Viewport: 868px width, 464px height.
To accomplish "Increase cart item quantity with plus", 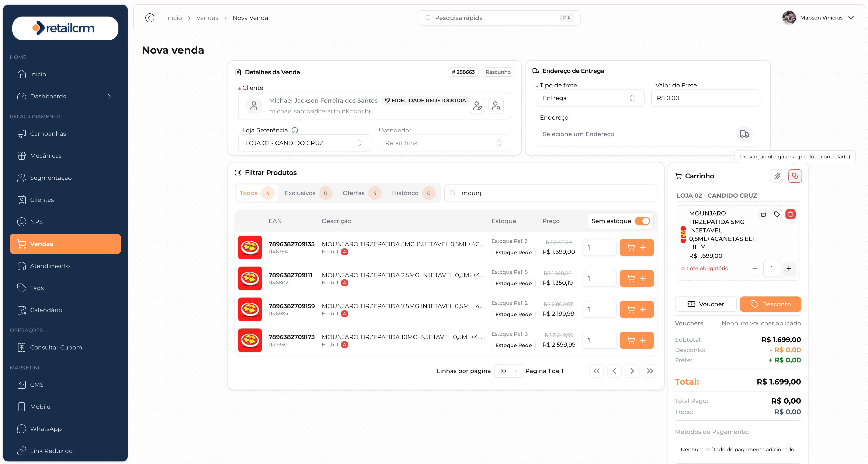I will pyautogui.click(x=788, y=268).
